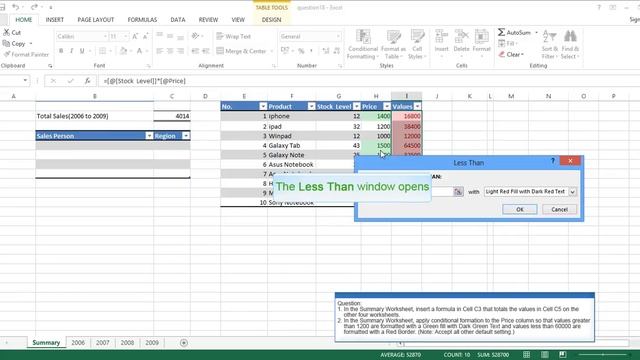
Task: Open the FORMULAS ribbon tab
Action: point(142,20)
